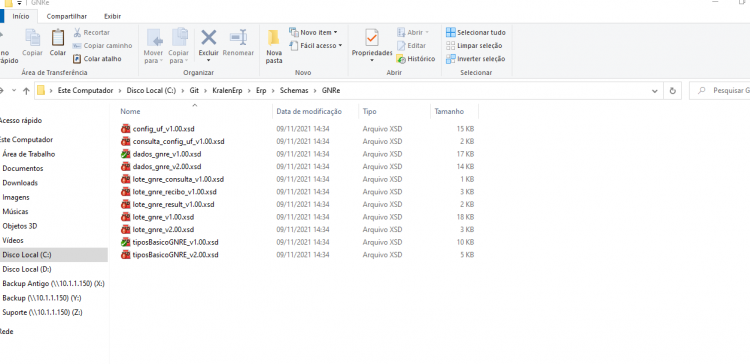This screenshot has width=750, height=364.
Task: Click the Editar ribbon command
Action: [x=411, y=45]
